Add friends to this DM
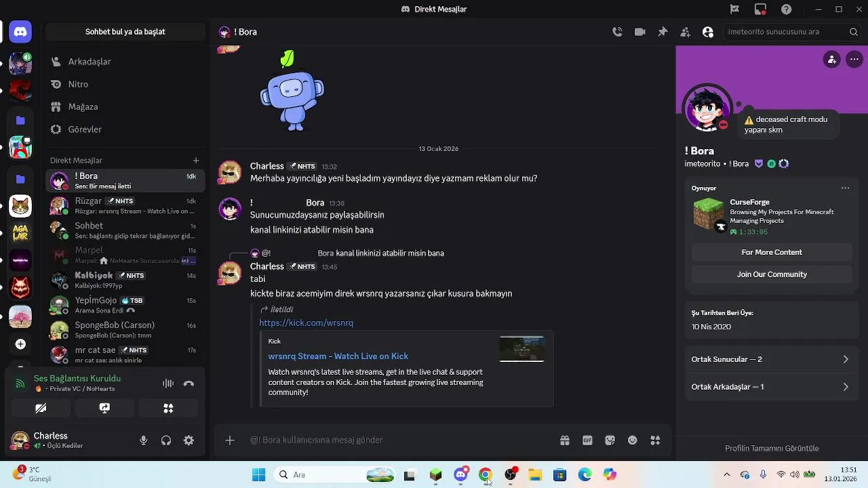The image size is (868, 488). coord(686,32)
